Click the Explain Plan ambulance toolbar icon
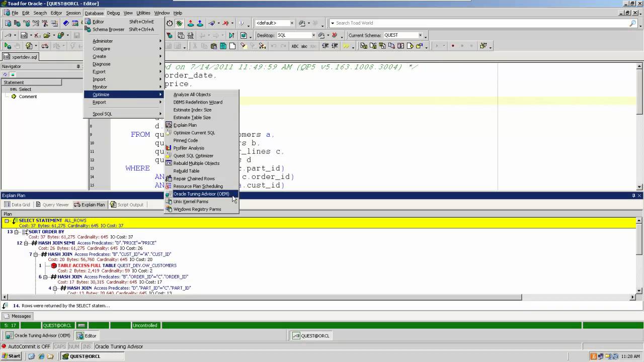The width and height of the screenshot is (644, 362). [45, 46]
